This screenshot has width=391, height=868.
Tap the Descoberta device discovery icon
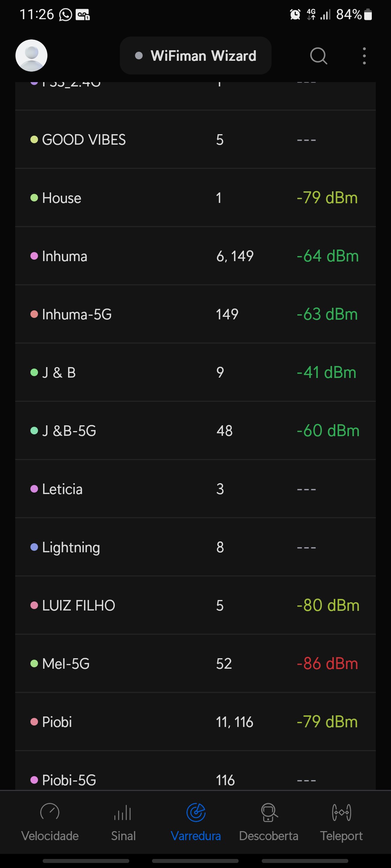(x=269, y=813)
